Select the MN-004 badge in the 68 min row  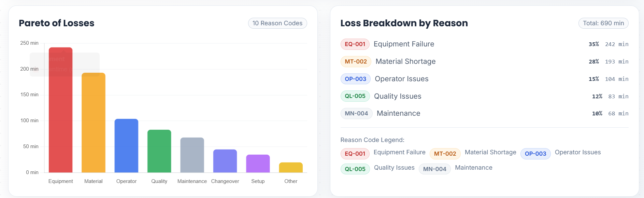(356, 113)
